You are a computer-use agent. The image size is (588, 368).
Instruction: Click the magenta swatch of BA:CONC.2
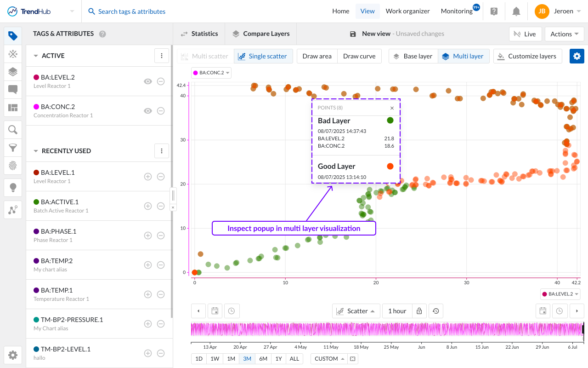click(x=37, y=107)
